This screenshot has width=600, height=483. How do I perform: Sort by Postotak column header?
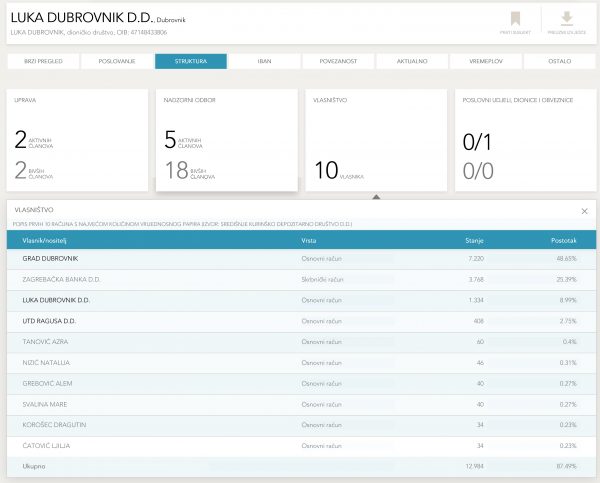pyautogui.click(x=564, y=240)
